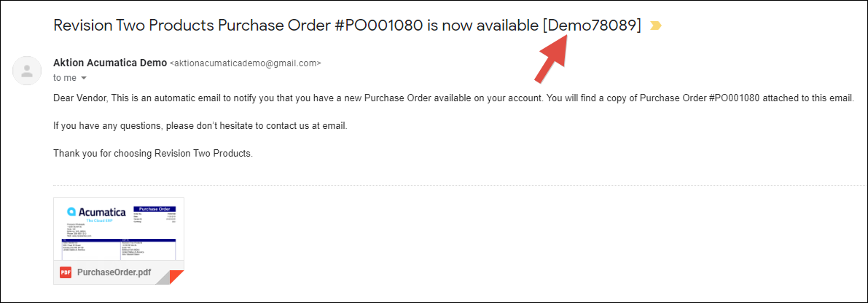This screenshot has height=303, width=868.
Task: Click the [Demo78089] tag in subject
Action: [x=592, y=25]
